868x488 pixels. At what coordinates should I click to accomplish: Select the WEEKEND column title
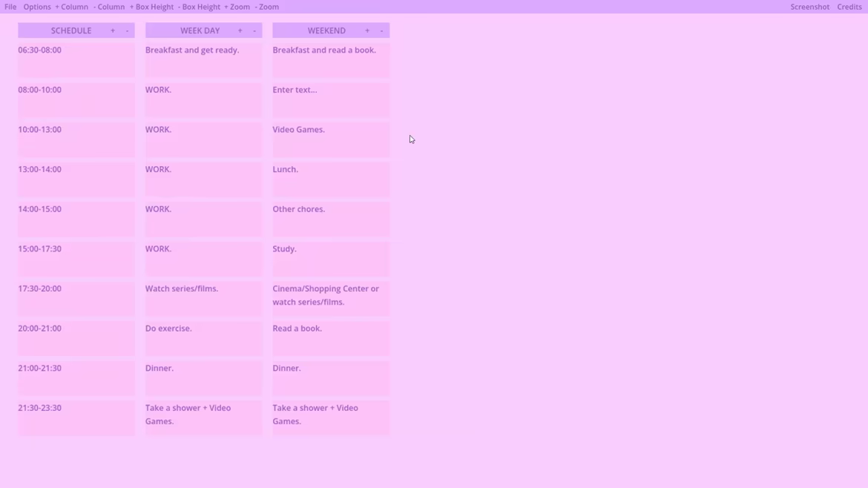tap(326, 30)
